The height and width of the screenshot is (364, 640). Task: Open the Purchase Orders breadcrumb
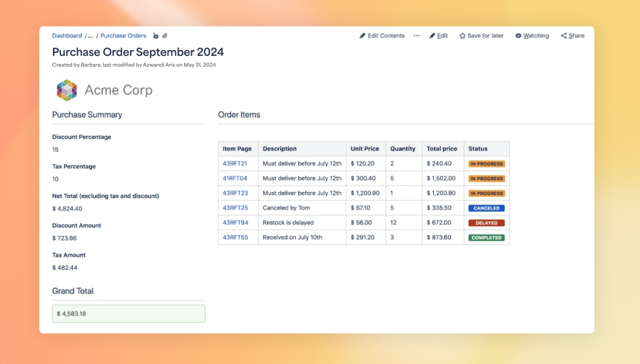click(123, 36)
